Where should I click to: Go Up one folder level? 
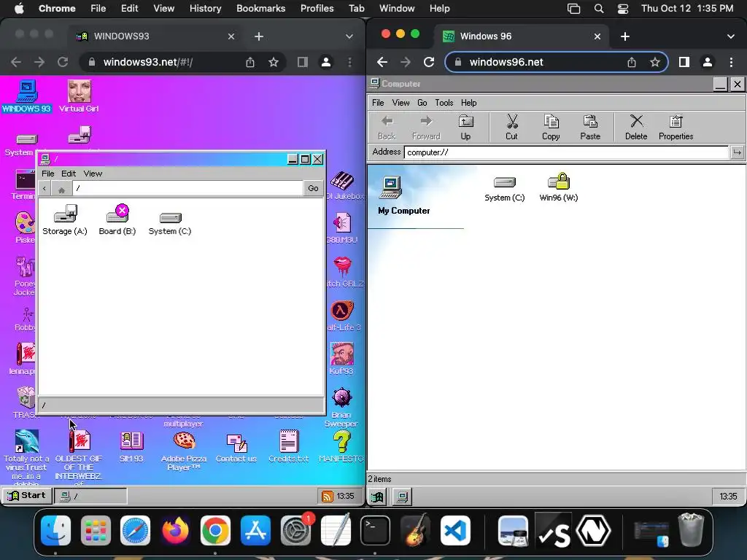[x=465, y=127]
